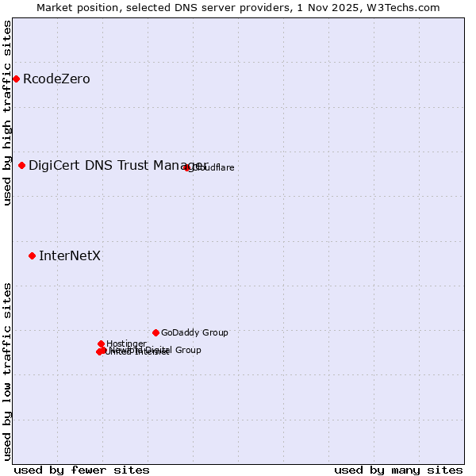Click 'used by low traffic sites' axis label
476x476 pixels.
pos(7,370)
